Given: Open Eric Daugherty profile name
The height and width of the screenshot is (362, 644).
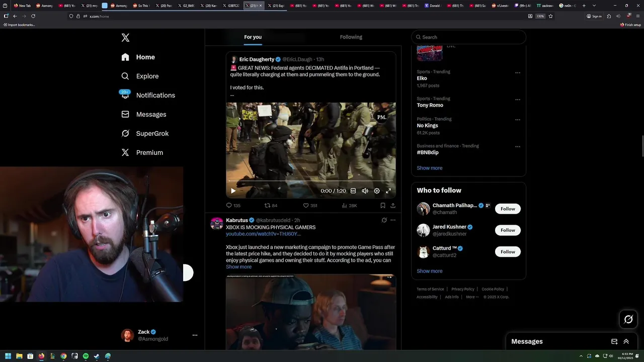Looking at the screenshot, I should tap(257, 59).
